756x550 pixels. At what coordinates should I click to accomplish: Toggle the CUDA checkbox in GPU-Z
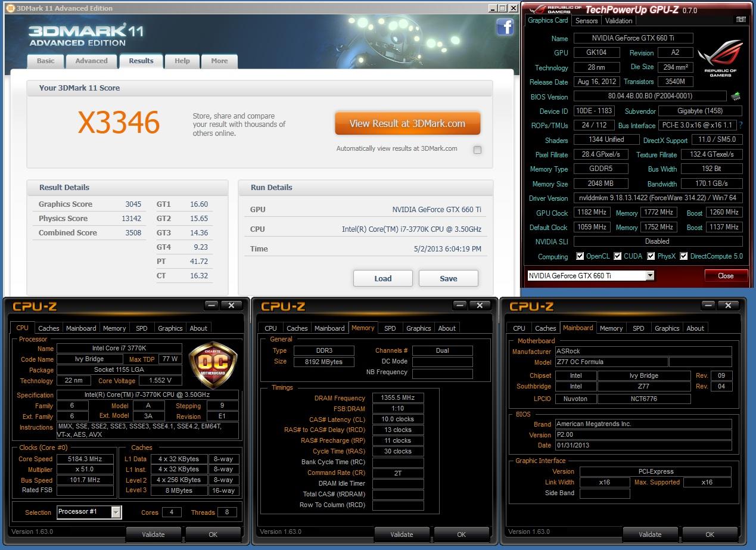618,256
